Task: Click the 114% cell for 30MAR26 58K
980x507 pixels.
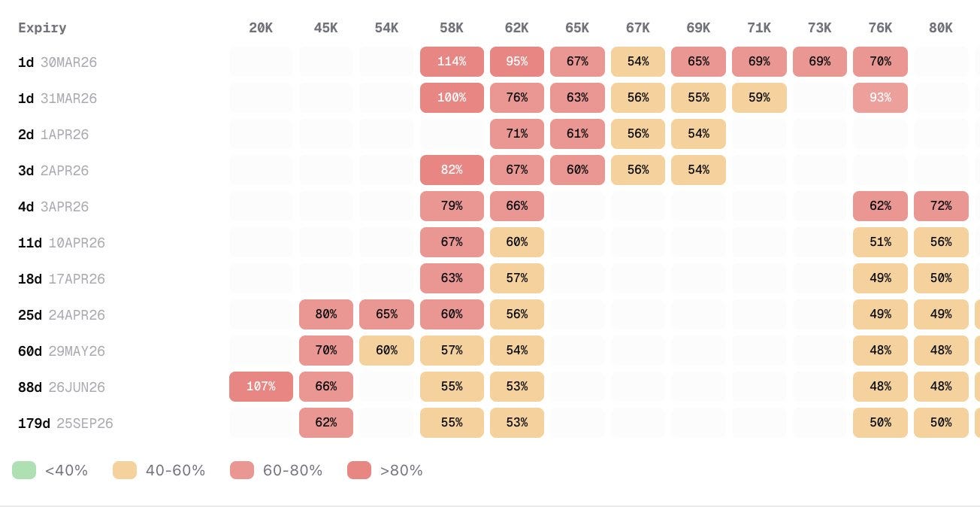Action: pyautogui.click(x=452, y=62)
